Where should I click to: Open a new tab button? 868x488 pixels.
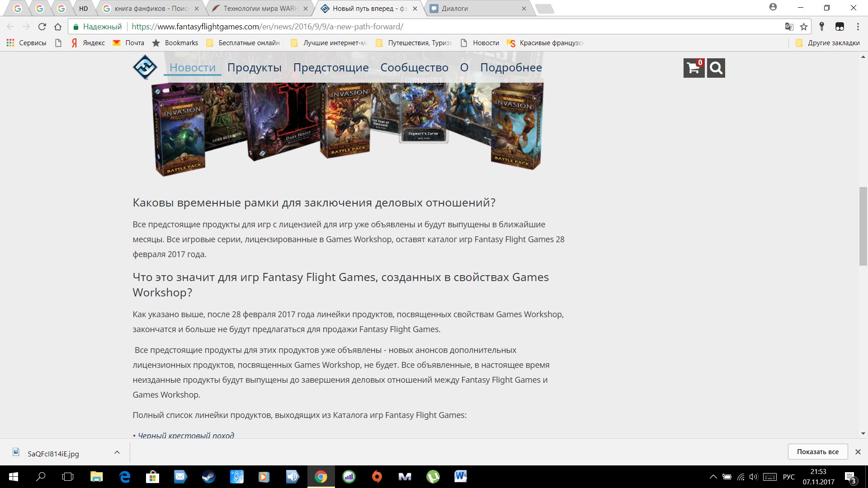pos(545,9)
